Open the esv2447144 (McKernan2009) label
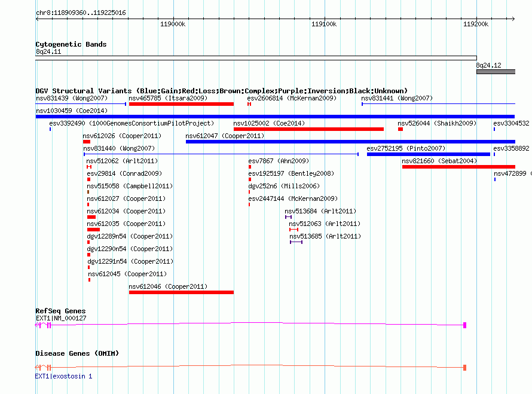The image size is (532, 394). click(293, 198)
